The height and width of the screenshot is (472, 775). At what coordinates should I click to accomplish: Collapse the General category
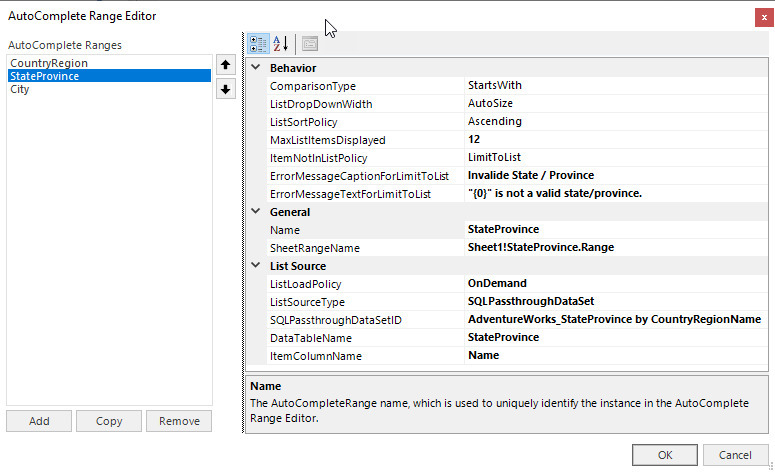(256, 212)
